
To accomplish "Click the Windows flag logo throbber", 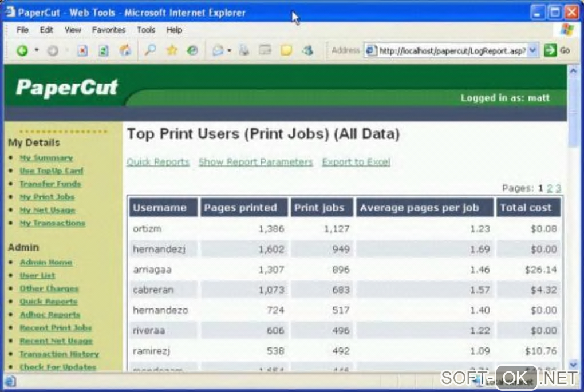I will click(x=567, y=30).
